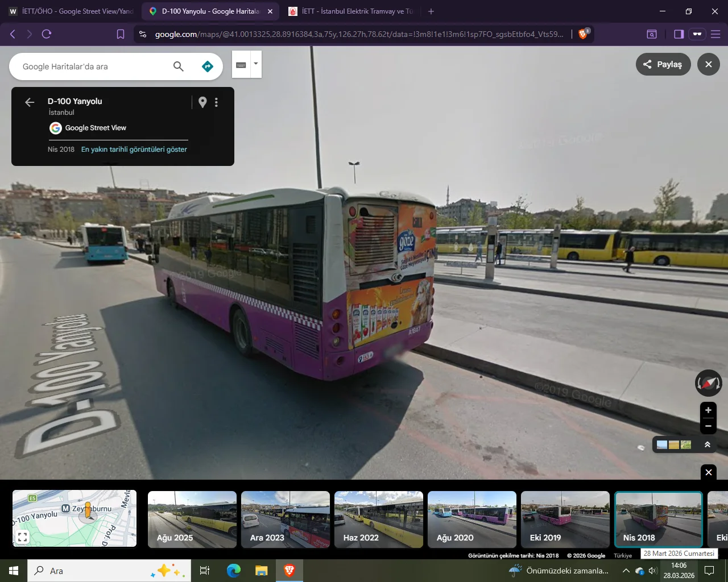Zoom out with the minus button
Viewport: 728px width, 582px height.
click(708, 426)
